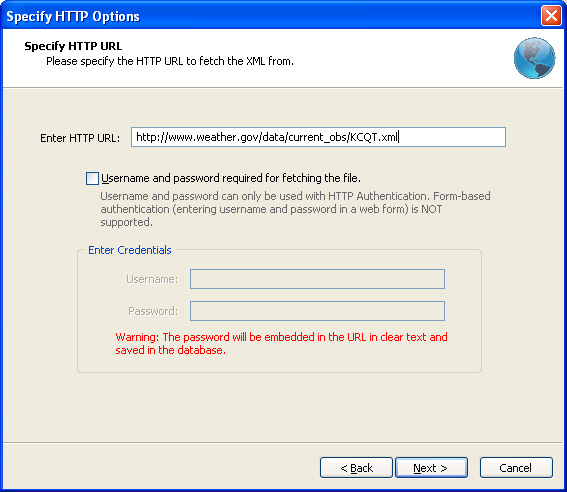The image size is (567, 492).
Task: Click the 'Please specify the HTTP URL' subtitle
Action: point(170,61)
